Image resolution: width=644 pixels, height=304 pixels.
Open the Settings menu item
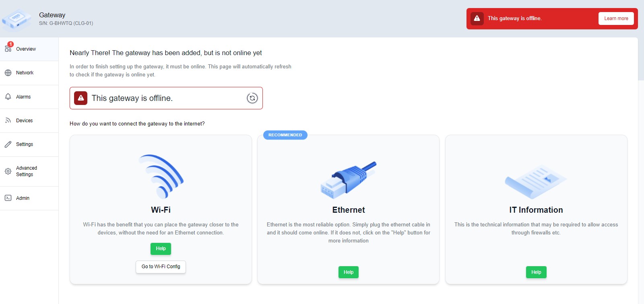(x=29, y=144)
